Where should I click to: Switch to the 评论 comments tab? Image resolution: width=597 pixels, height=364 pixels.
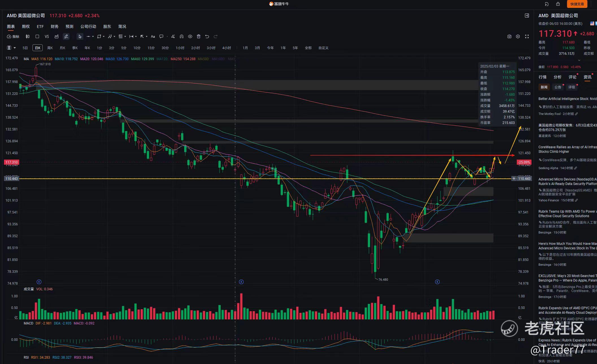click(x=572, y=77)
